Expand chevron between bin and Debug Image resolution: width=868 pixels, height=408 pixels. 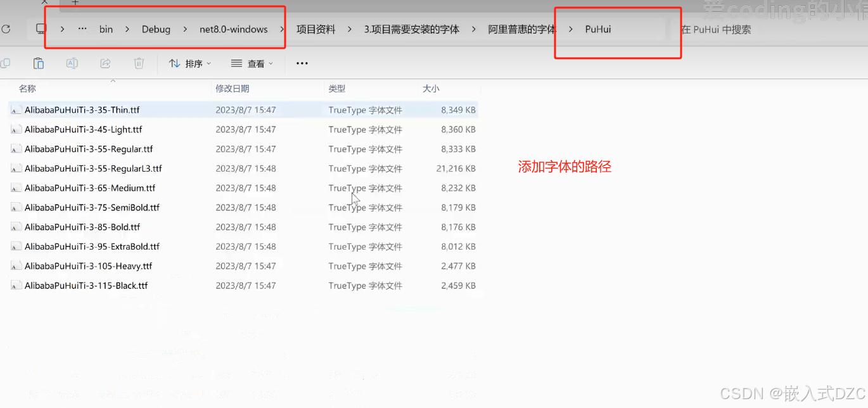coord(127,29)
